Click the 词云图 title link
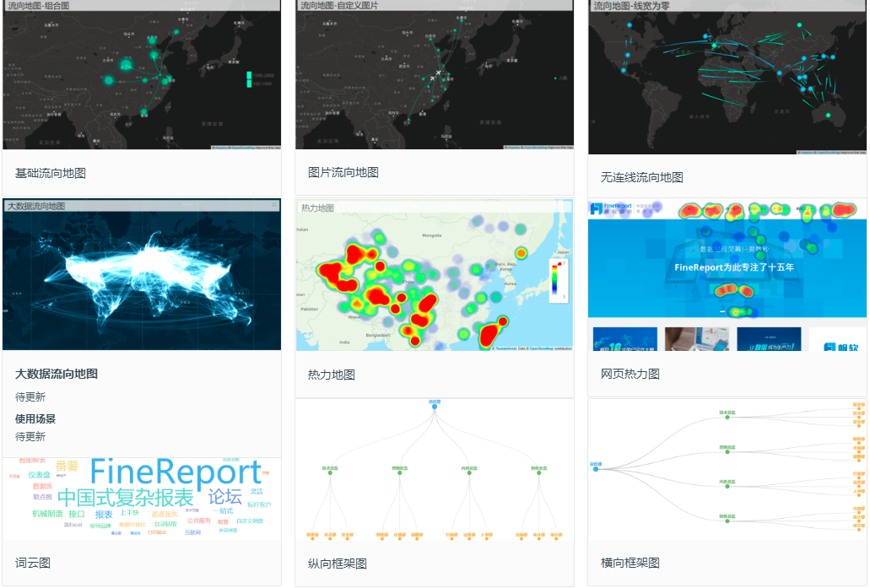The height and width of the screenshot is (588, 870). point(33,563)
